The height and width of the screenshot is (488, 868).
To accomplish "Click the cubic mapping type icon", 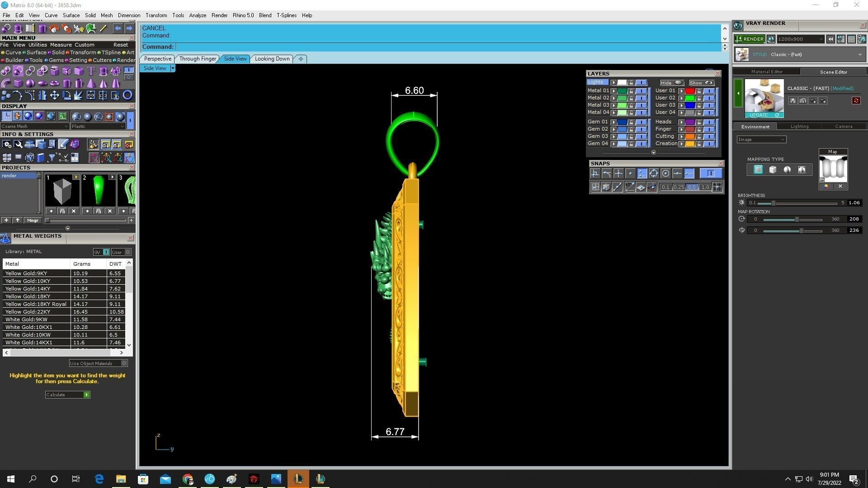I will pos(773,169).
